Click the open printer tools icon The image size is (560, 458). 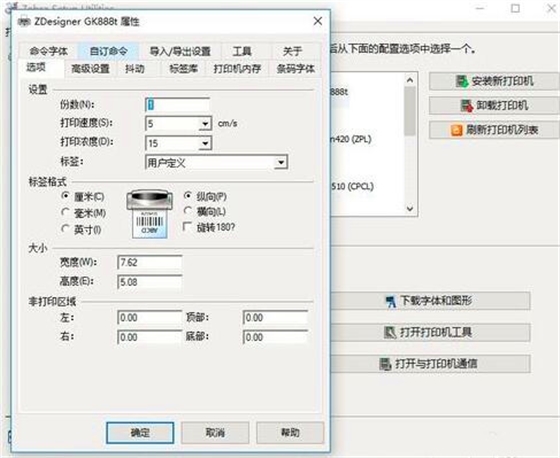(x=390, y=333)
